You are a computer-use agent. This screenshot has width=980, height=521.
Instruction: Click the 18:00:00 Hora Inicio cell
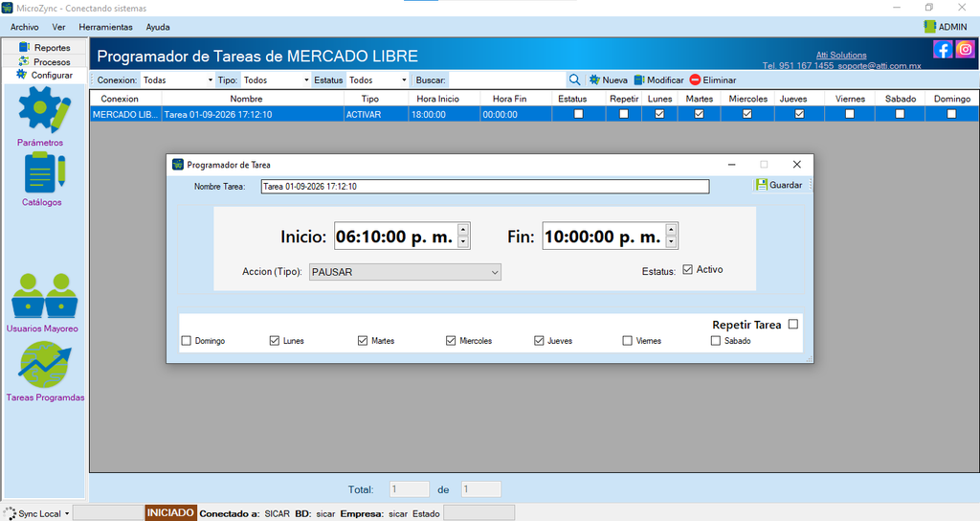coord(444,115)
